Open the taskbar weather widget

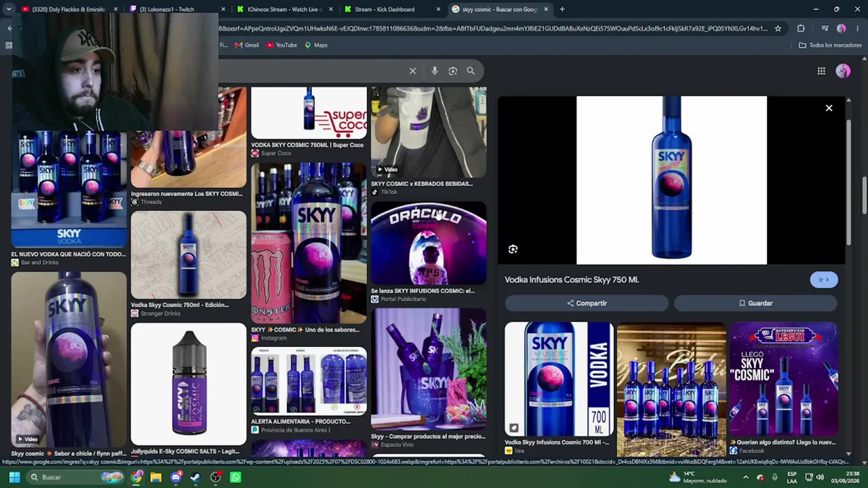[x=696, y=477]
